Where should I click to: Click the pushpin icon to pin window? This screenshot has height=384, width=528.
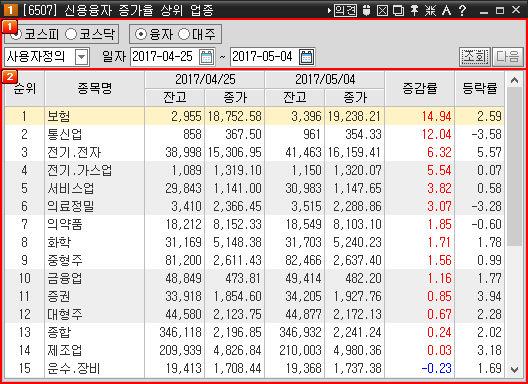414,10
